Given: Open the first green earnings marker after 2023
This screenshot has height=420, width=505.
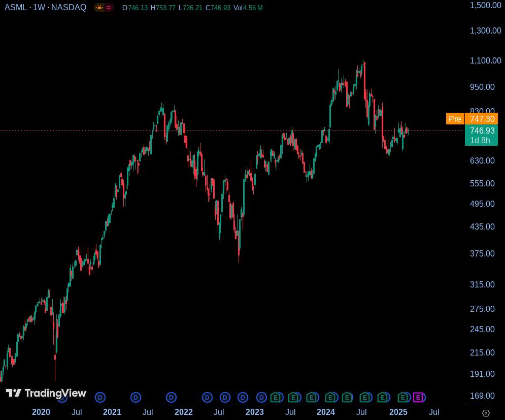Looking at the screenshot, I should tap(276, 398).
